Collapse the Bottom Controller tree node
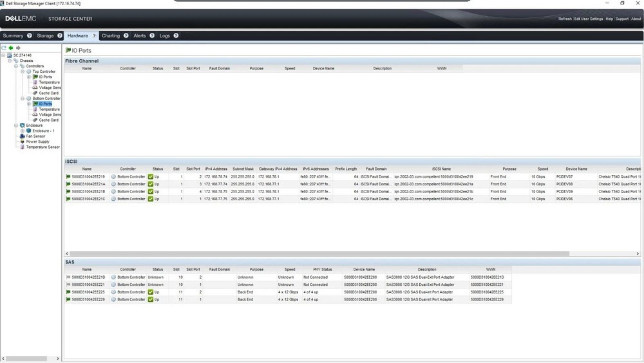The height and width of the screenshot is (363, 644). (23, 98)
